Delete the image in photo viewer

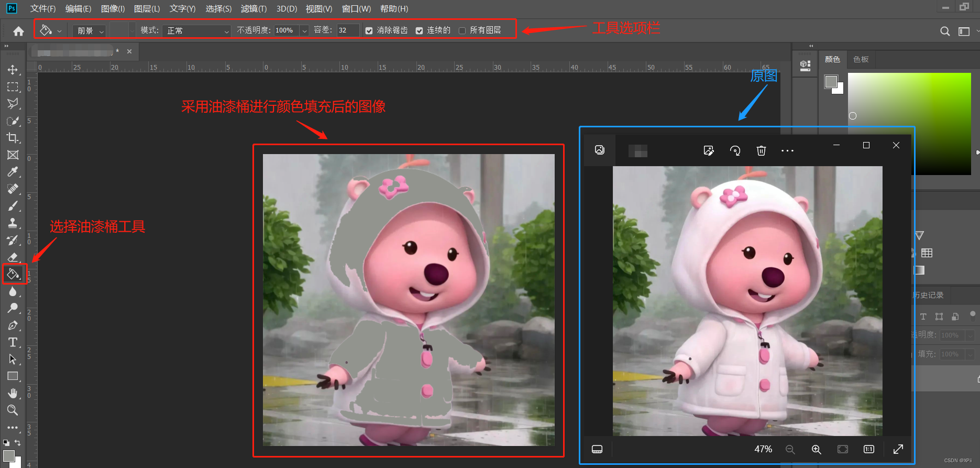761,151
